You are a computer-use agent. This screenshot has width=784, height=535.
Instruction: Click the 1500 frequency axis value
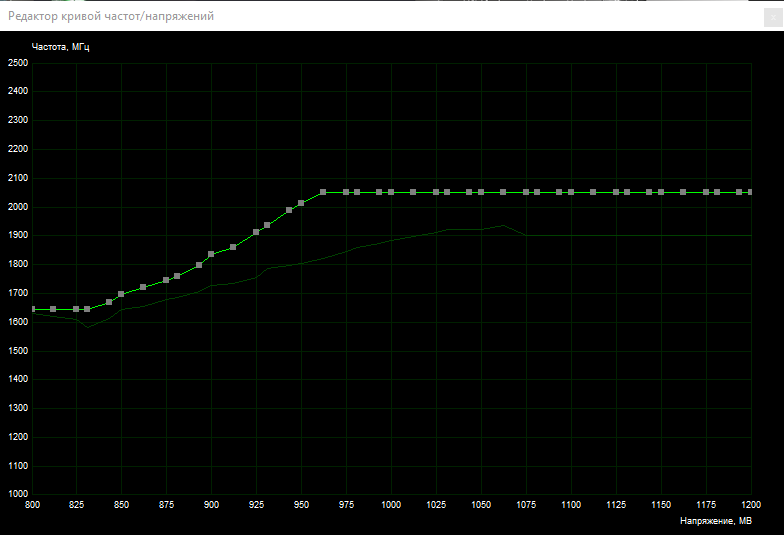18,351
